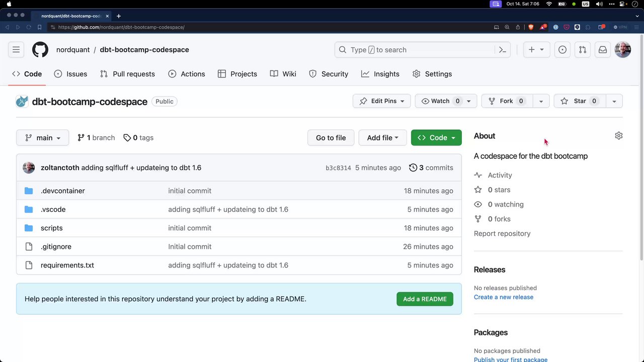Image resolution: width=644 pixels, height=362 pixels.
Task: Open the .devcontainer folder icon
Action: [x=29, y=191]
